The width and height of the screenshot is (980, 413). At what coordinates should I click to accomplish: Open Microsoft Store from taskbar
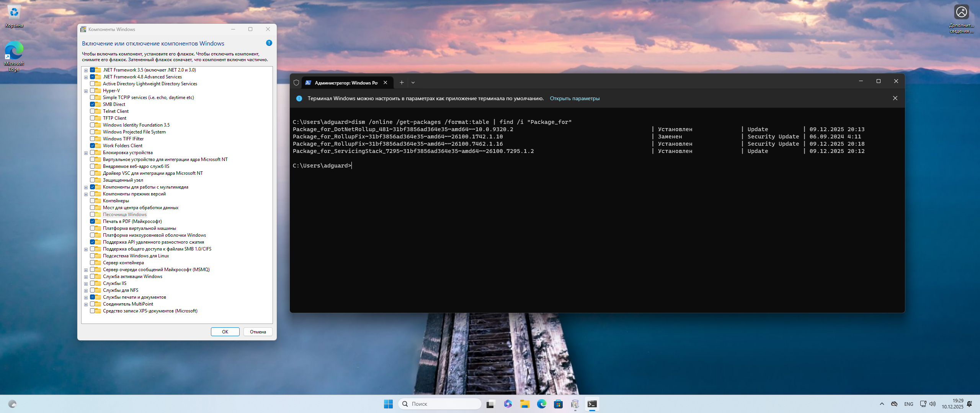[x=558, y=404]
